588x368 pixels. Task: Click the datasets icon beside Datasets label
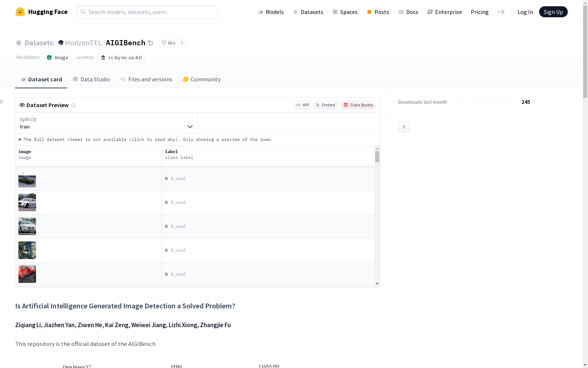(x=19, y=43)
